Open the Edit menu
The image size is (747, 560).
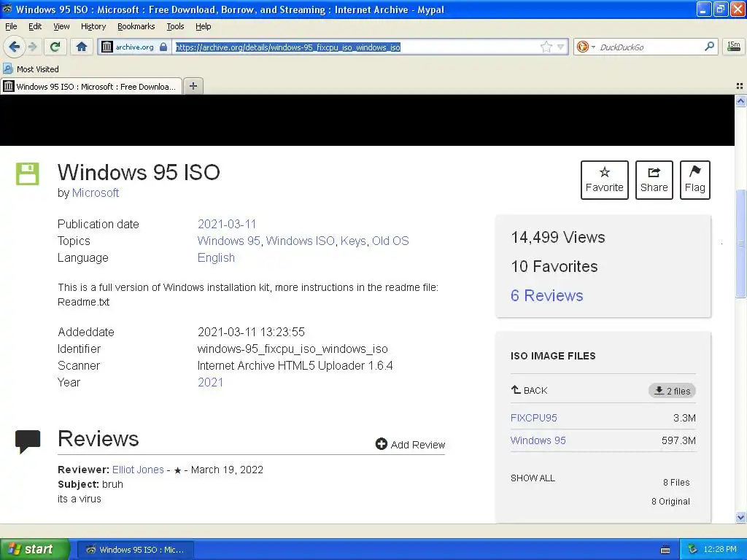click(x=35, y=26)
